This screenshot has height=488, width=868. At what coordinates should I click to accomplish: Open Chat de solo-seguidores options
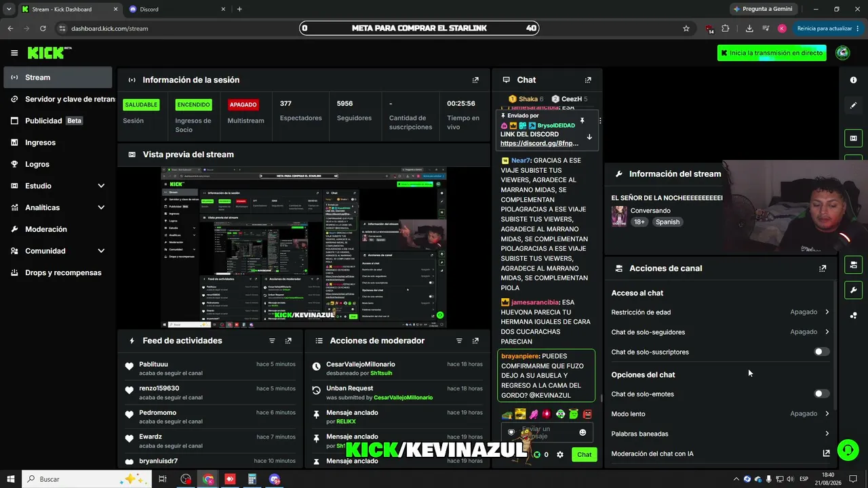point(720,332)
